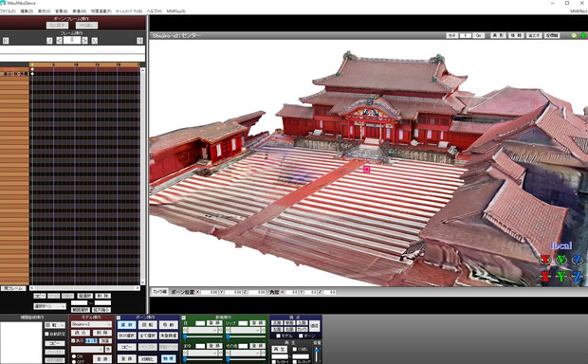Step forward one frame with the > button

[84, 41]
